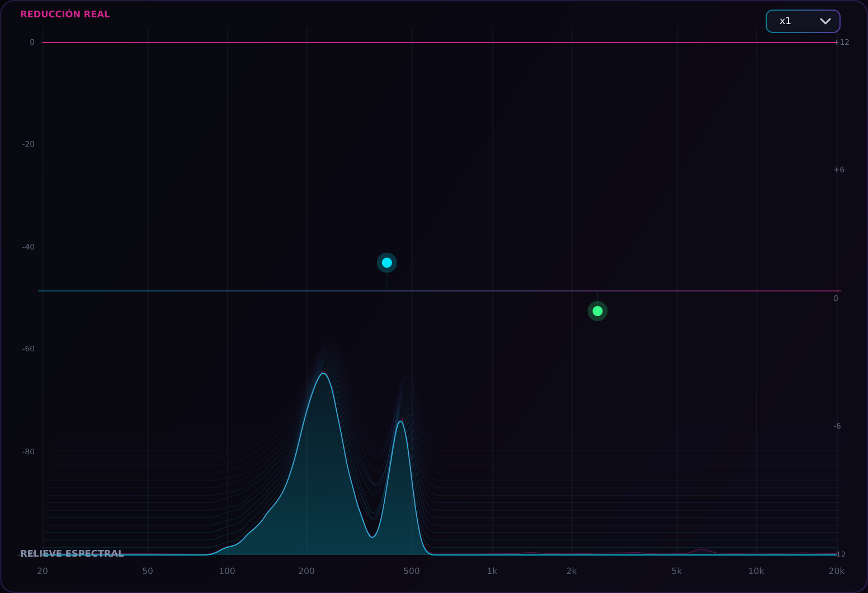The image size is (868, 593).
Task: Click the +6 gain axis label
Action: 839,170
